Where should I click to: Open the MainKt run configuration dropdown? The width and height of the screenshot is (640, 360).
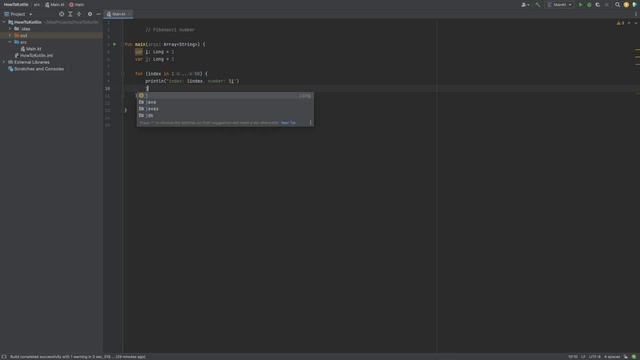tap(560, 5)
